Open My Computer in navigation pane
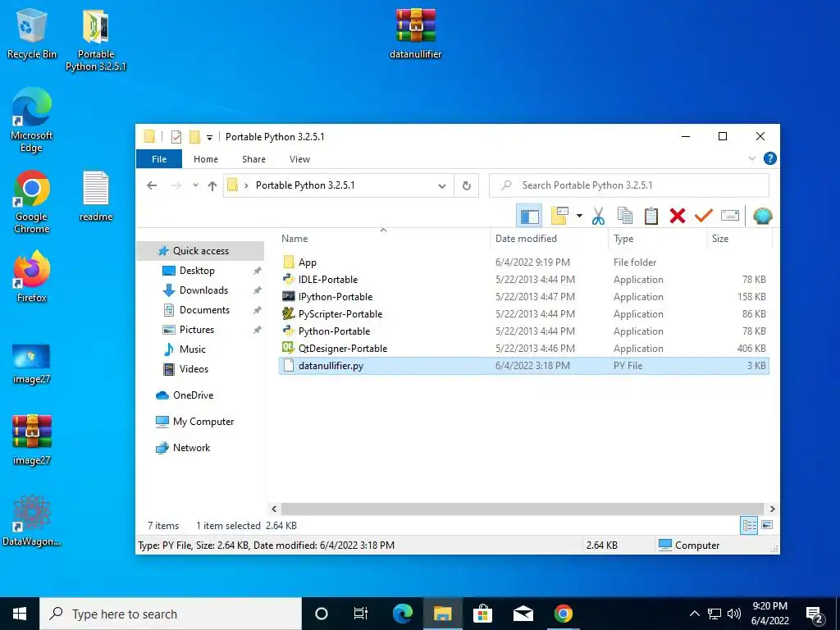Viewport: 840px width, 630px height. tap(203, 422)
